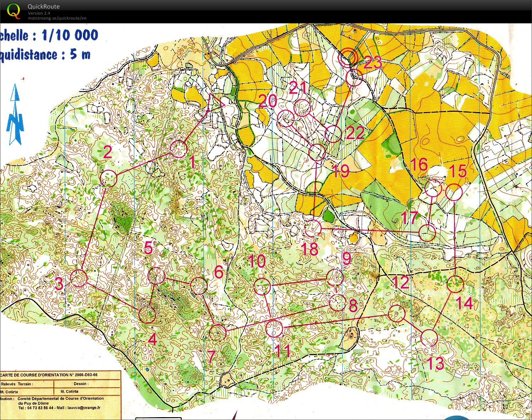Select control circle 5 on the map
532x420 pixels.
pyautogui.click(x=156, y=276)
